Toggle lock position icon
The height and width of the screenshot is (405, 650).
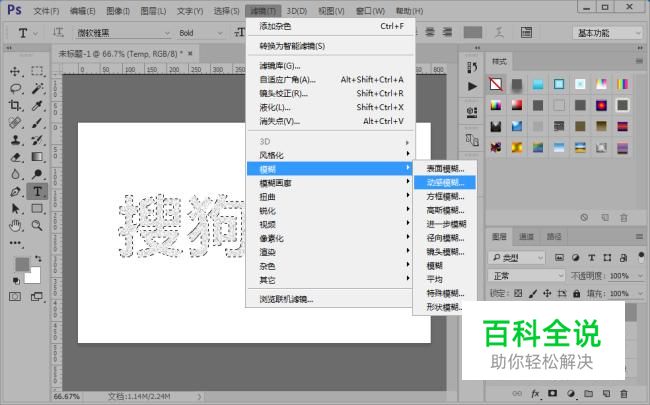(547, 293)
